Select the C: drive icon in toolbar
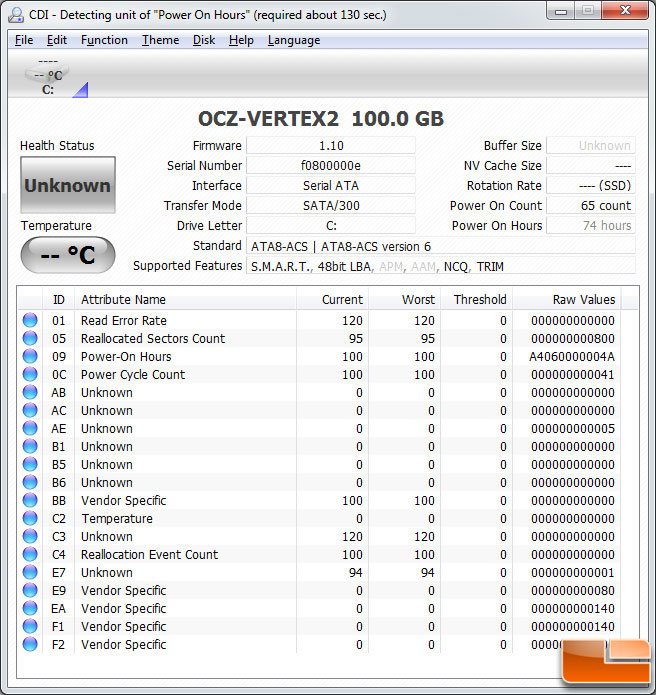Screen dimensions: 656x695 point(48,77)
